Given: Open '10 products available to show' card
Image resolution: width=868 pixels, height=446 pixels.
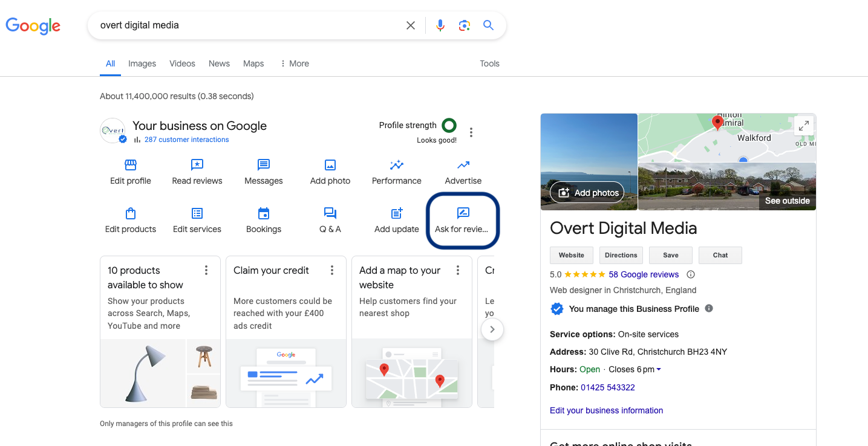Looking at the screenshot, I should (160, 332).
